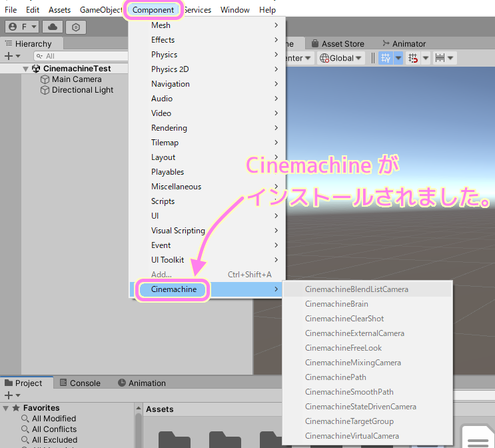Open the Assets menu

pos(59,10)
